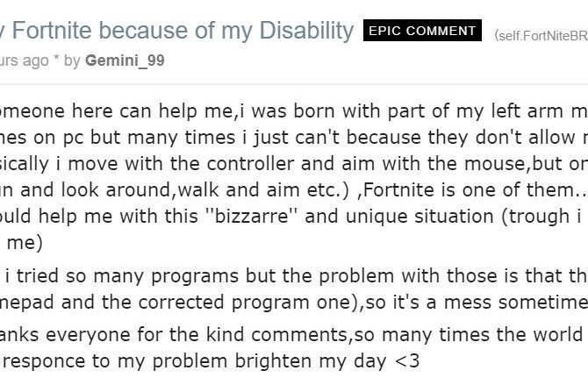Click the hours ago timestamp

(25, 61)
